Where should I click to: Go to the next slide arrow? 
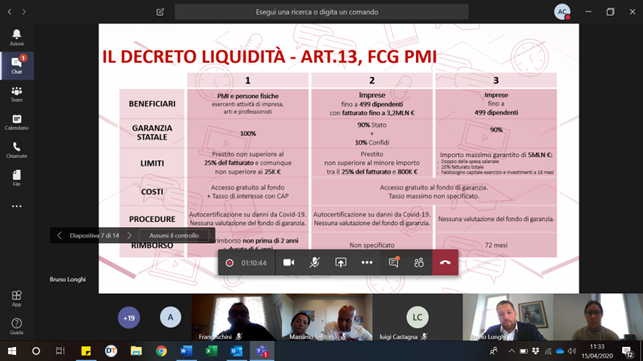(x=129, y=235)
